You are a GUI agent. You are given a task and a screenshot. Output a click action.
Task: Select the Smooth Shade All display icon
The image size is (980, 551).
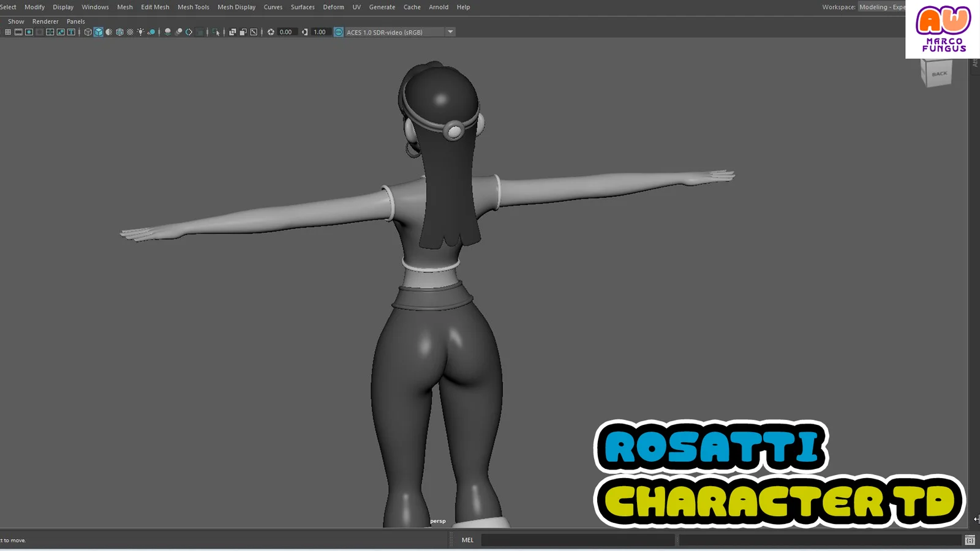pos(99,32)
